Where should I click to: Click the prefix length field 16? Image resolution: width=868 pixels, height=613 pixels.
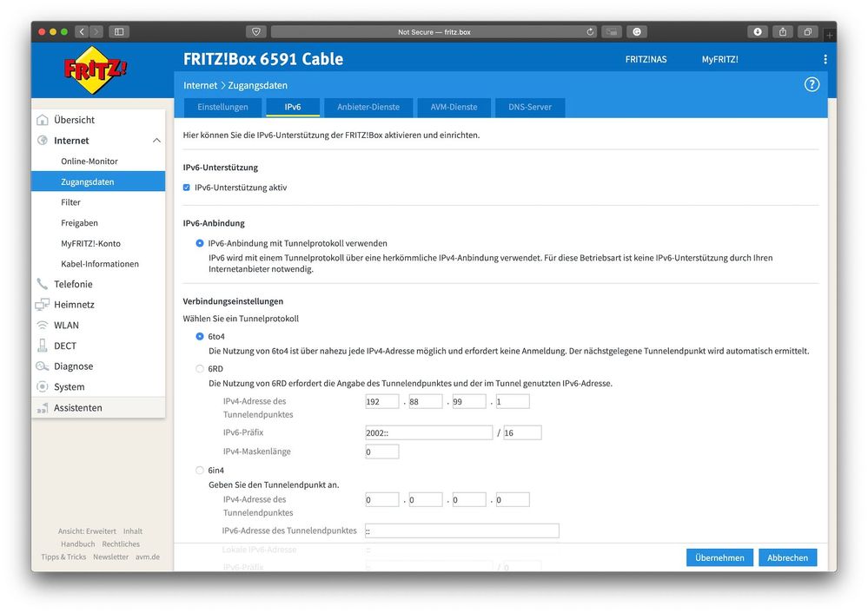click(x=522, y=432)
